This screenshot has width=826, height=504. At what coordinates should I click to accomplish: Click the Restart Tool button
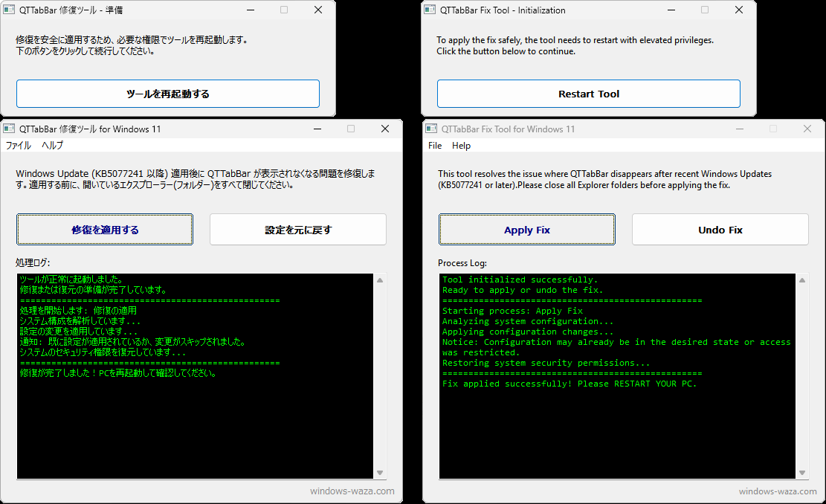pos(588,94)
